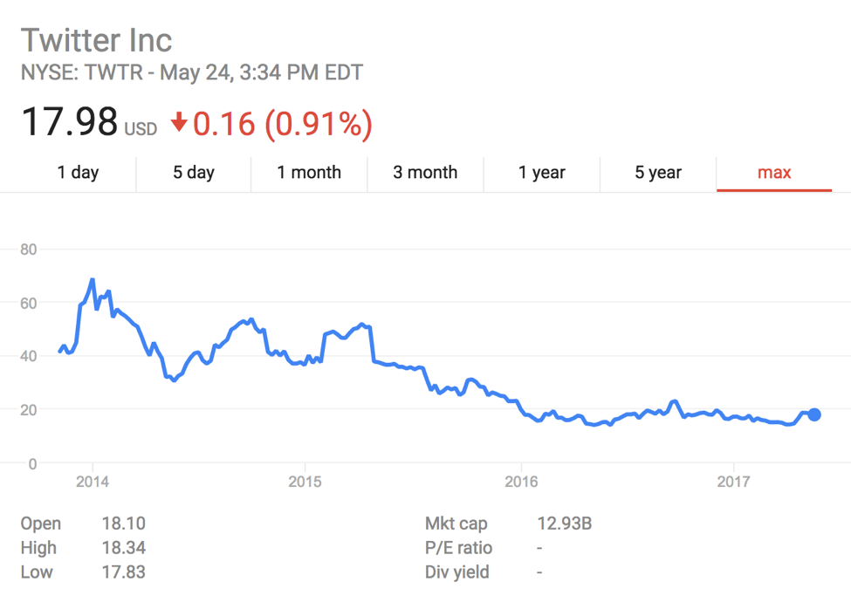Choose the 3 month tab
This screenshot has height=616, width=851.
pyautogui.click(x=425, y=173)
